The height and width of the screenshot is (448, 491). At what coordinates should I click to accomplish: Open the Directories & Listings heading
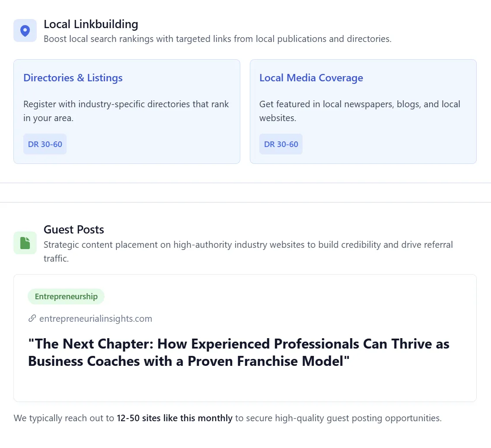coord(73,78)
